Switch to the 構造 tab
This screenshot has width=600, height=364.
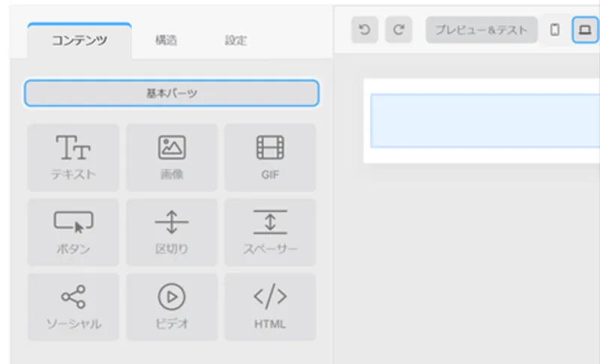(x=166, y=40)
